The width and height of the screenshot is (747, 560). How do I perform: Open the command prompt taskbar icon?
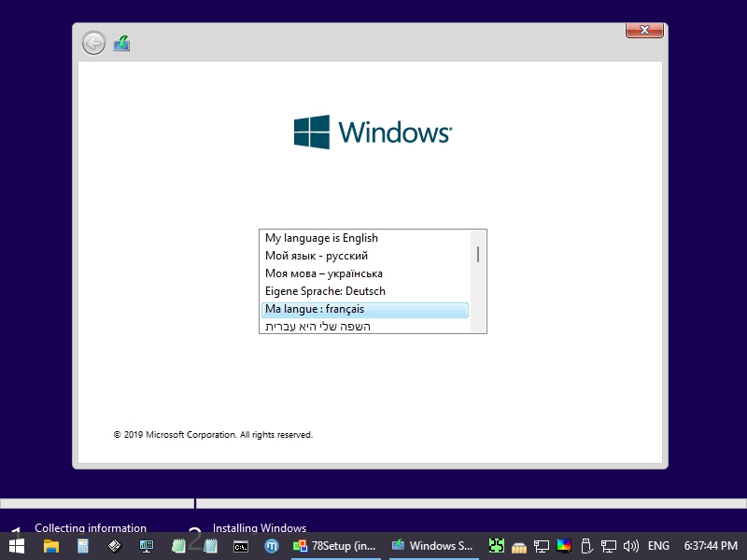click(x=241, y=545)
